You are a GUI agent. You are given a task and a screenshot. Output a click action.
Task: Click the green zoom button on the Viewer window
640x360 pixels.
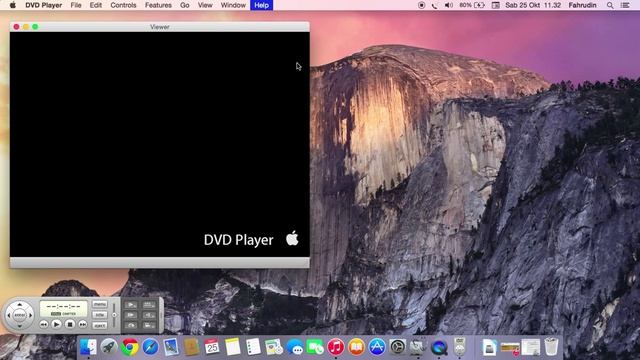(35, 27)
